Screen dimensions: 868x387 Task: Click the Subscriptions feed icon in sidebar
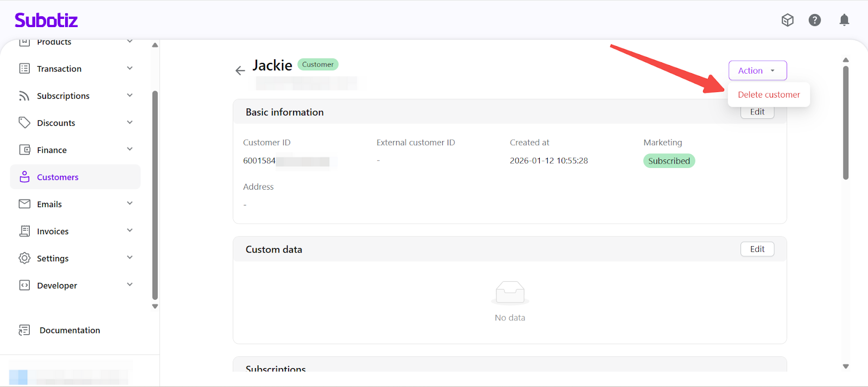tap(24, 96)
